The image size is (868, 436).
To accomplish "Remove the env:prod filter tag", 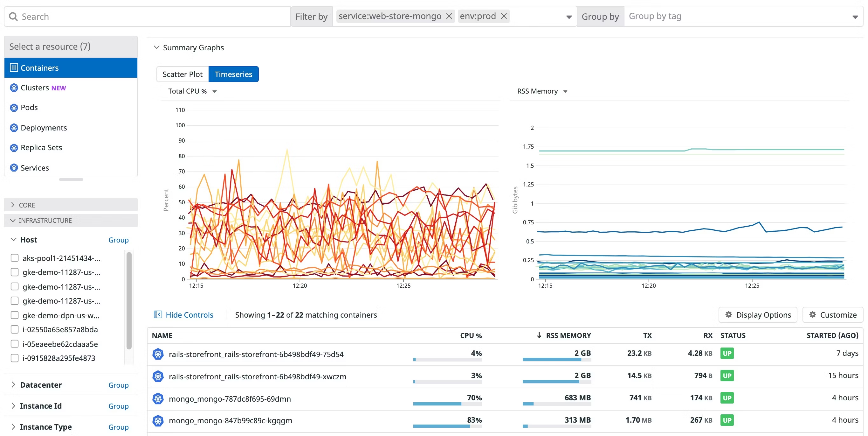I will click(x=504, y=16).
